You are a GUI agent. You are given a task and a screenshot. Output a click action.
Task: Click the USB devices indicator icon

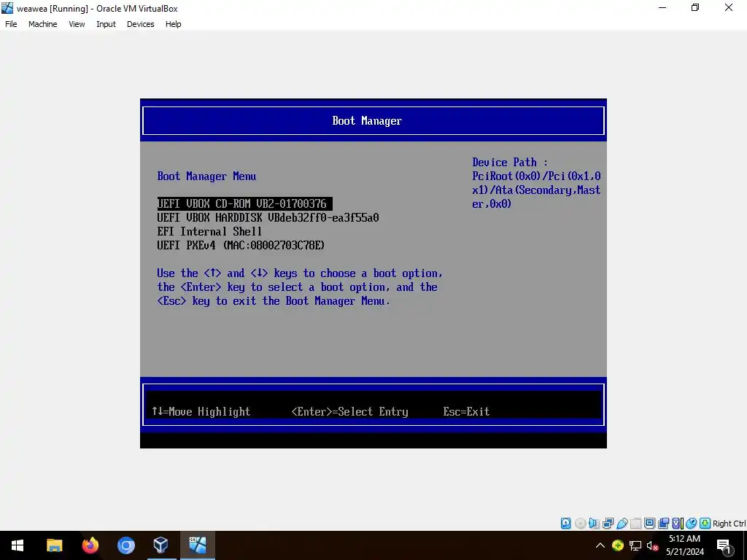(622, 524)
